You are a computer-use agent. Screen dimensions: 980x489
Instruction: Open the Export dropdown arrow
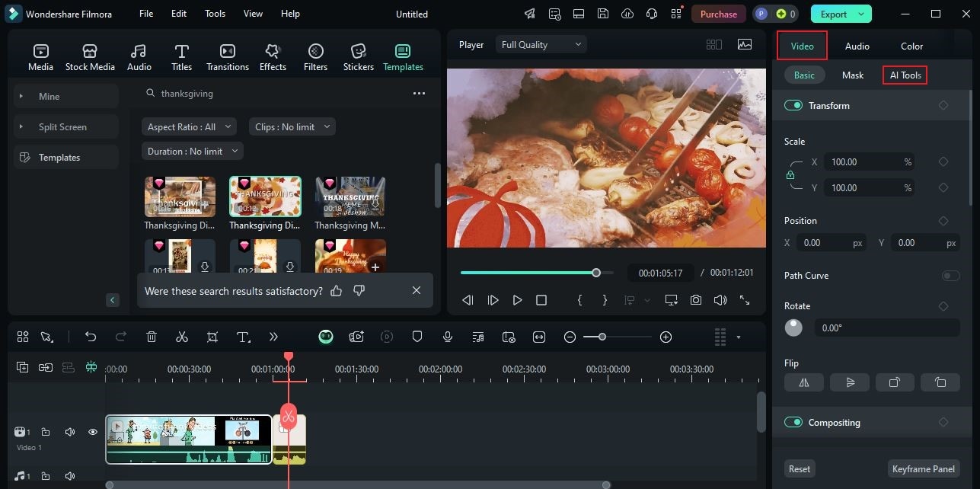tap(861, 14)
